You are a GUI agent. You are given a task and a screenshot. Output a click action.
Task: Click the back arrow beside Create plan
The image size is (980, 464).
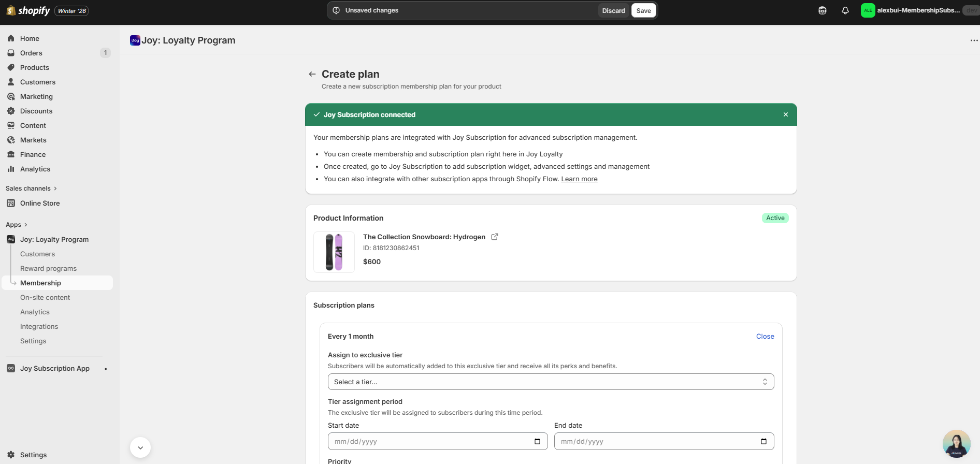[x=312, y=74]
